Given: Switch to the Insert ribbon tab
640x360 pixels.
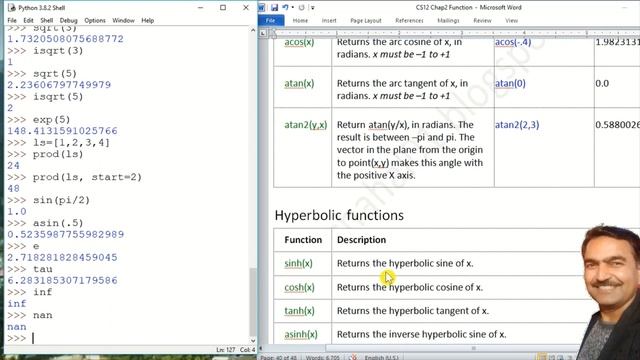Looking at the screenshot, I should [x=329, y=20].
